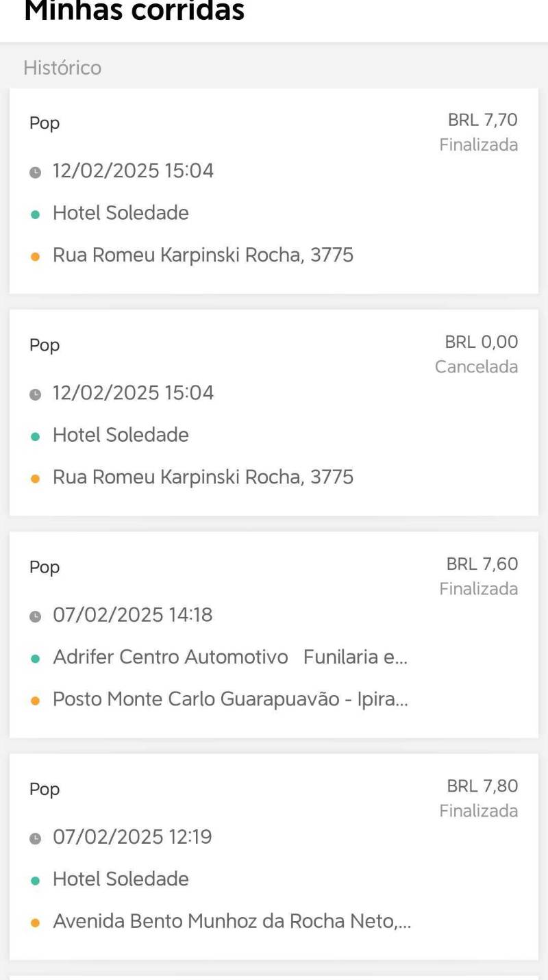Click orange dot beside Posto Monte Carlo Guarapuavão
This screenshot has height=980, width=548.
pos(36,701)
